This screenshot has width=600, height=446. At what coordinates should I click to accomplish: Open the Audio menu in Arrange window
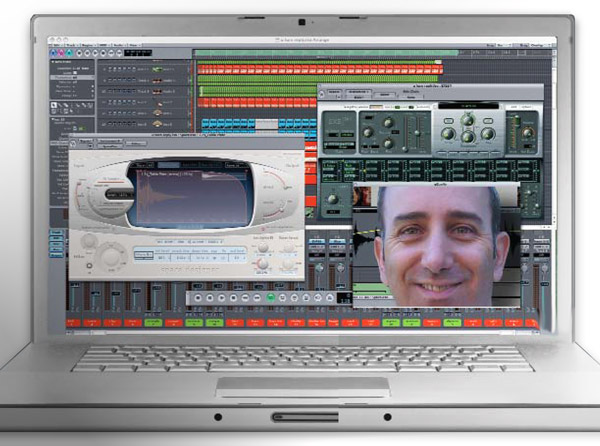tap(118, 45)
